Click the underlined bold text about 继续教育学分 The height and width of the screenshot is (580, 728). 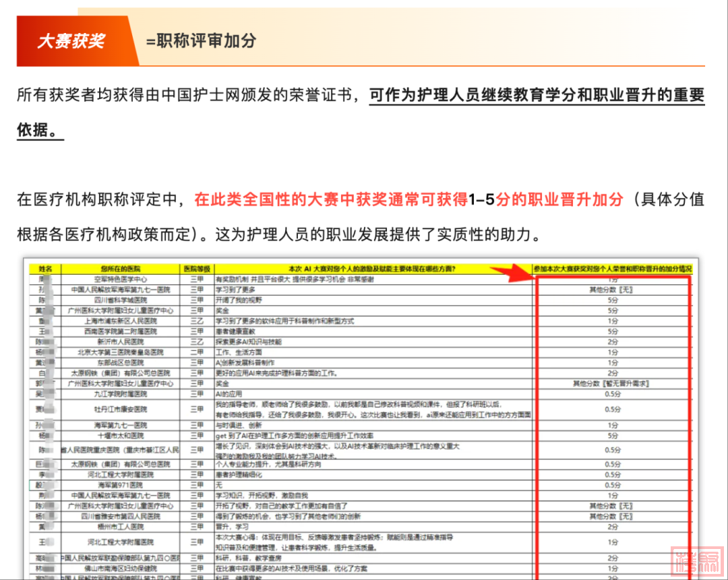[536, 95]
